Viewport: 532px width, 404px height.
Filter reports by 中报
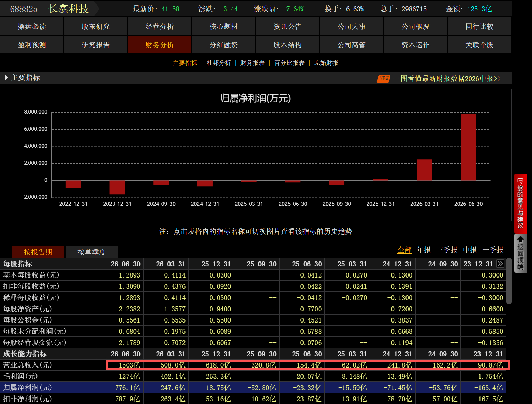(x=470, y=250)
